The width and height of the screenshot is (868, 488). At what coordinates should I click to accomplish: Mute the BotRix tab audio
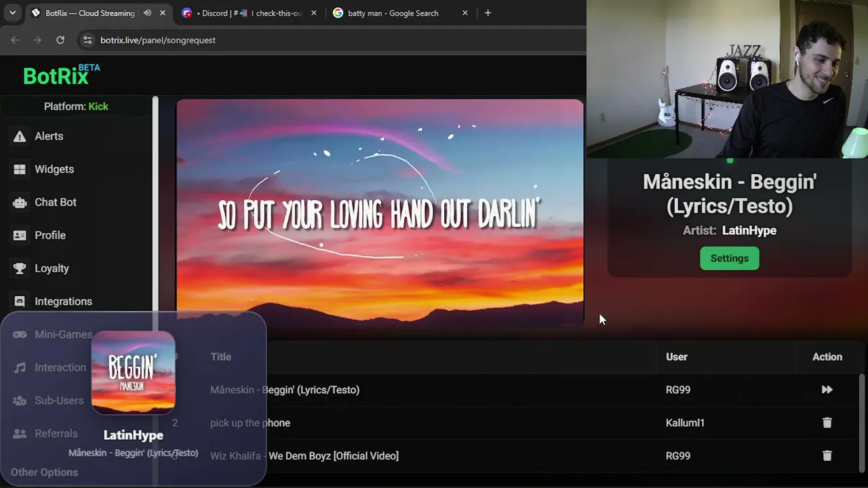click(x=147, y=13)
